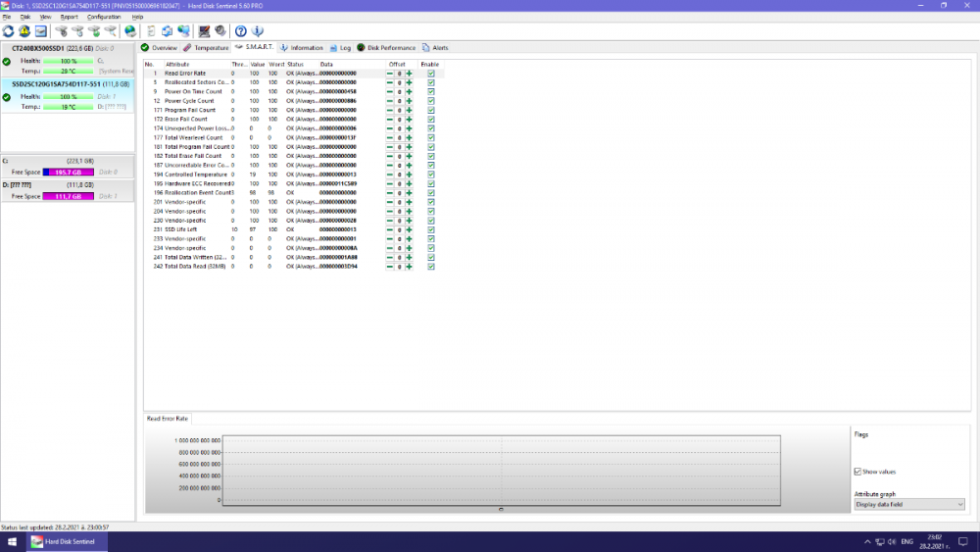Viewport: 980px width, 552px height.
Task: Open the Attribute graph dropdown
Action: [x=908, y=505]
